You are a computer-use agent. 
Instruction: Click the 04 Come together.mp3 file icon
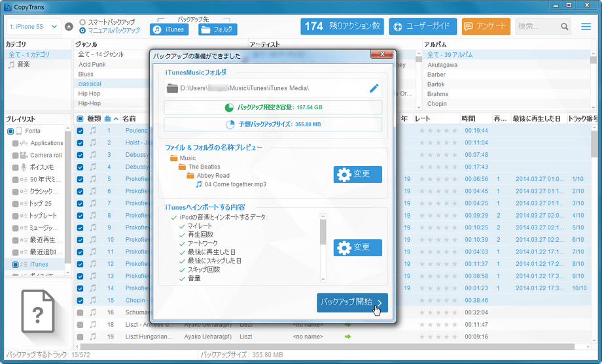pos(198,184)
